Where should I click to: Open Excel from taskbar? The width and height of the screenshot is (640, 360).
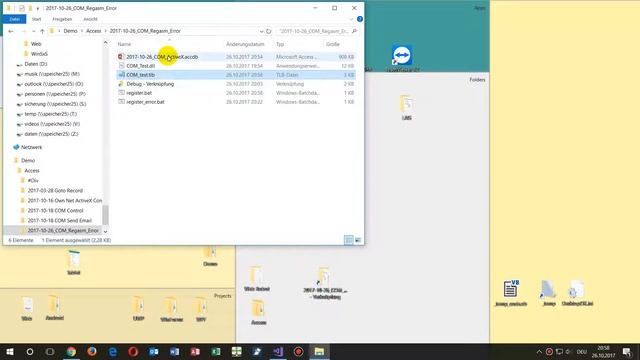[x=216, y=351]
